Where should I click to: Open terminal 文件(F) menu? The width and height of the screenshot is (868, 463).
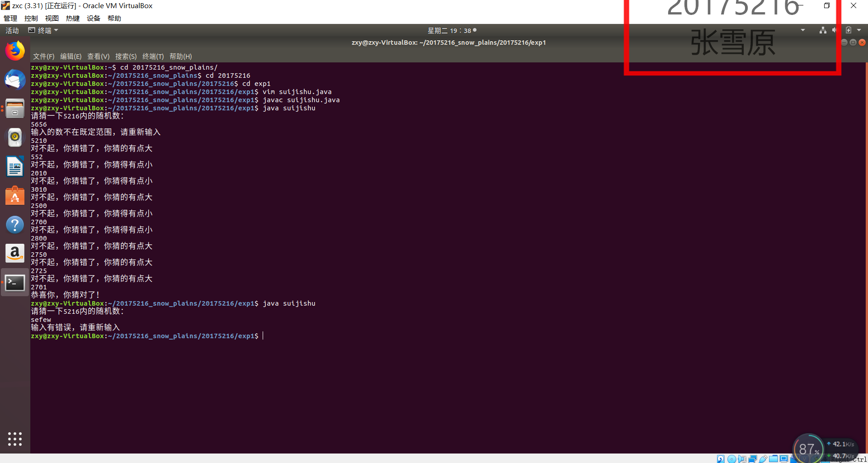[44, 57]
